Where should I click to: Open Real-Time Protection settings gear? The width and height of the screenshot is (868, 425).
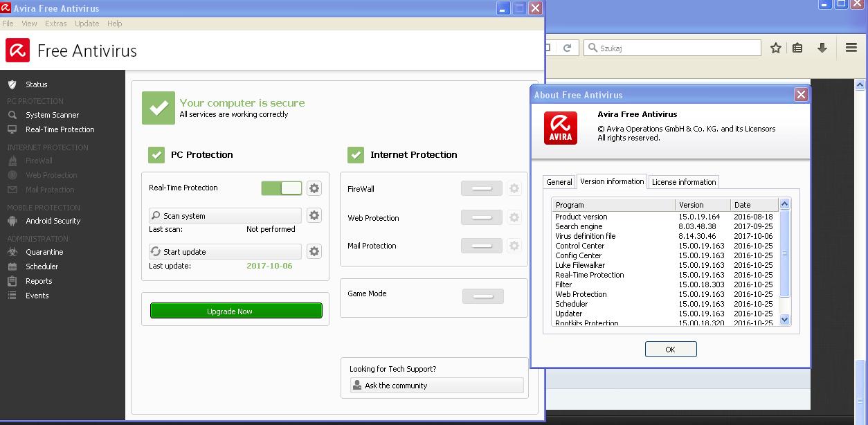[x=314, y=188]
